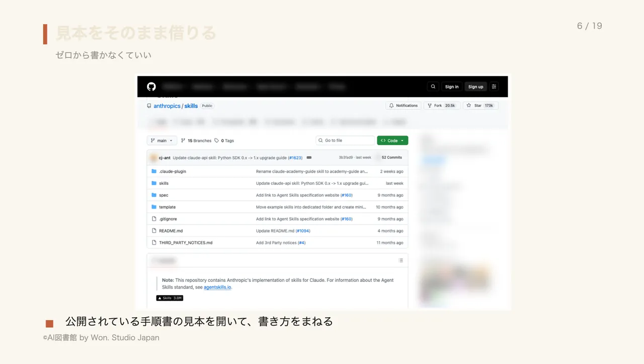Image resolution: width=644 pixels, height=364 pixels.
Task: Open the cj-ant author link
Action: pos(165,158)
